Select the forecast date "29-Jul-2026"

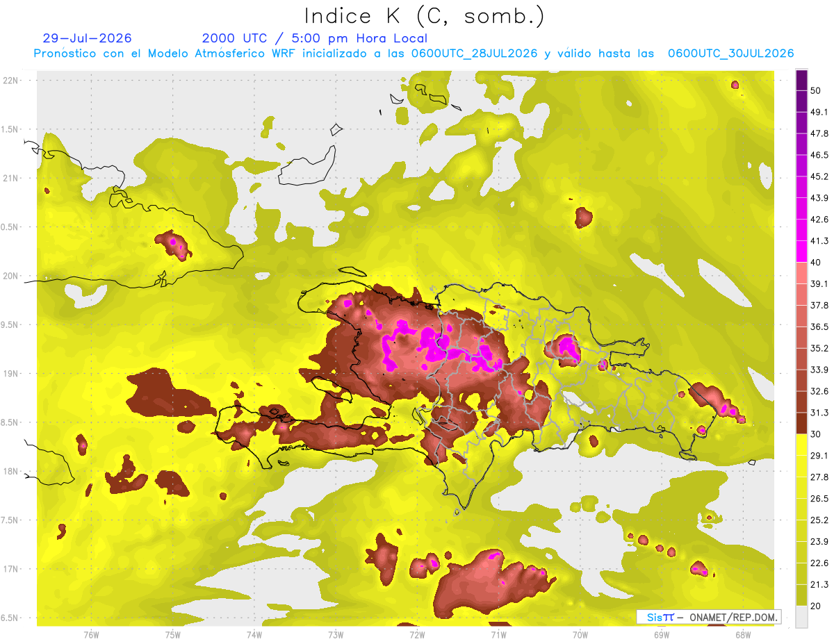pos(87,38)
